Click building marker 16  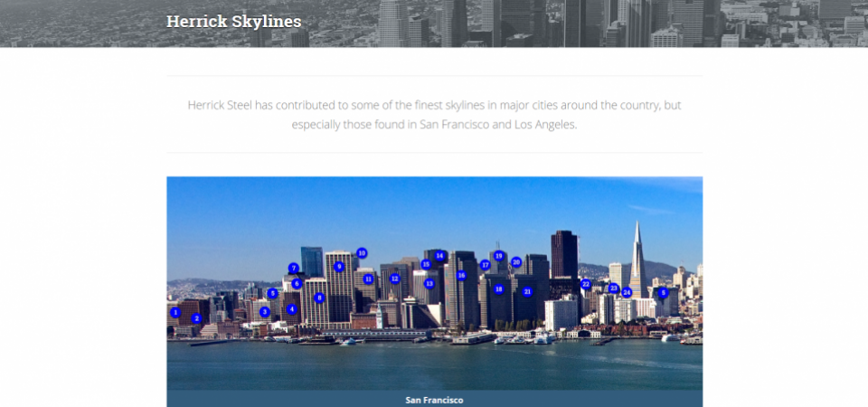(461, 275)
